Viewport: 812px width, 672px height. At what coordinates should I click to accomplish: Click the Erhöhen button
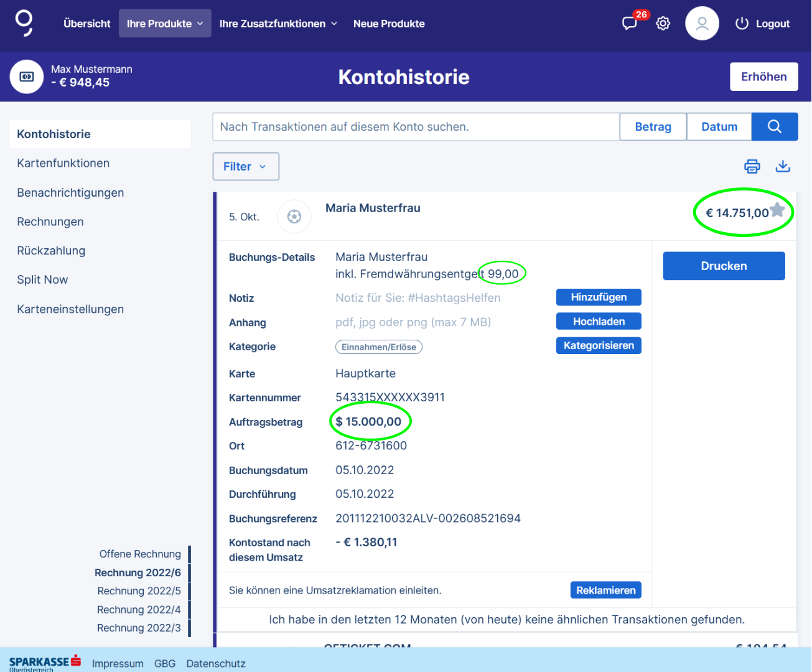coord(763,77)
